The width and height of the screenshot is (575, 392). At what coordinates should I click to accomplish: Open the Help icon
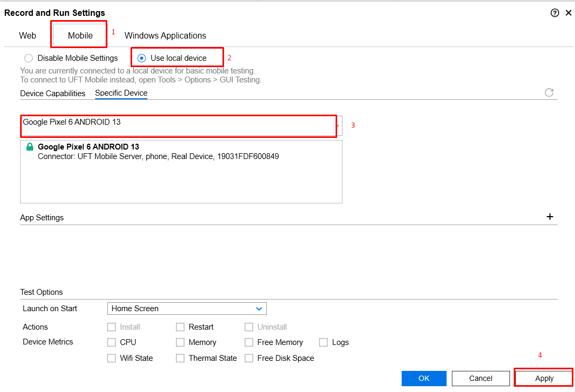pos(555,12)
